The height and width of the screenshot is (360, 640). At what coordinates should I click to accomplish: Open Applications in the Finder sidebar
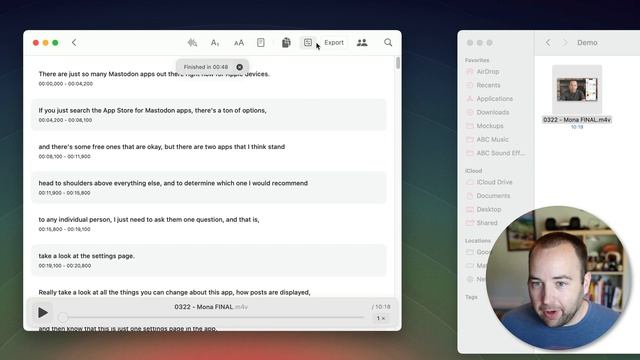click(x=496, y=99)
